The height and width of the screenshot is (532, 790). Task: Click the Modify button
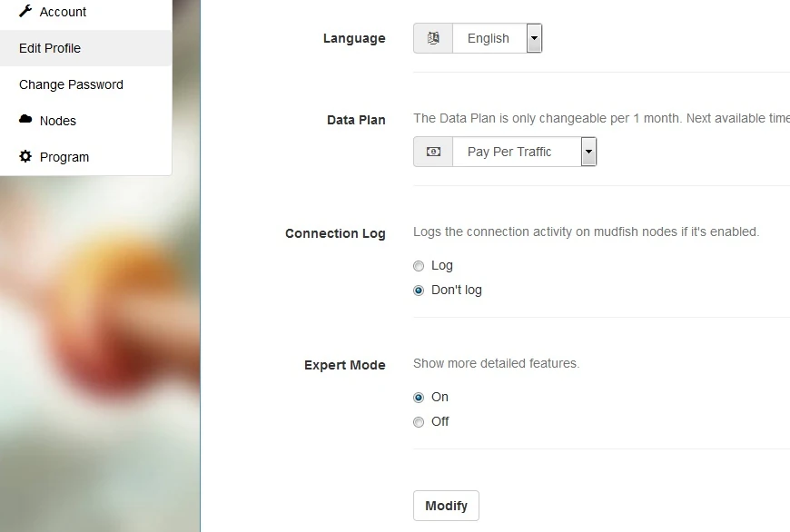(446, 506)
